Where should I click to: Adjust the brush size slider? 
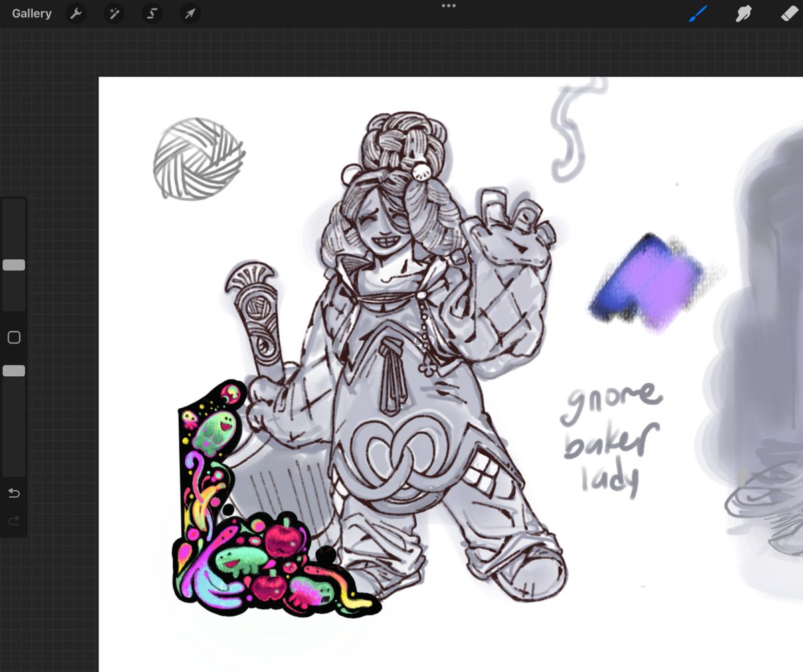click(x=14, y=265)
